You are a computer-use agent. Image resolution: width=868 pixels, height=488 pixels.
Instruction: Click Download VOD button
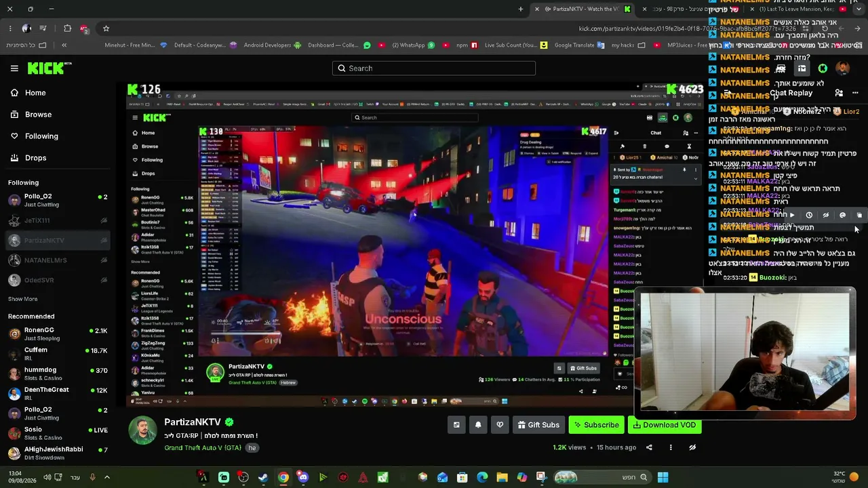coord(664,425)
